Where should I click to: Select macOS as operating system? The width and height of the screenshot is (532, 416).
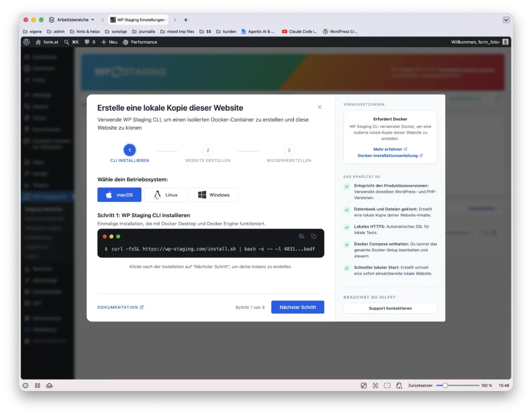click(x=119, y=195)
